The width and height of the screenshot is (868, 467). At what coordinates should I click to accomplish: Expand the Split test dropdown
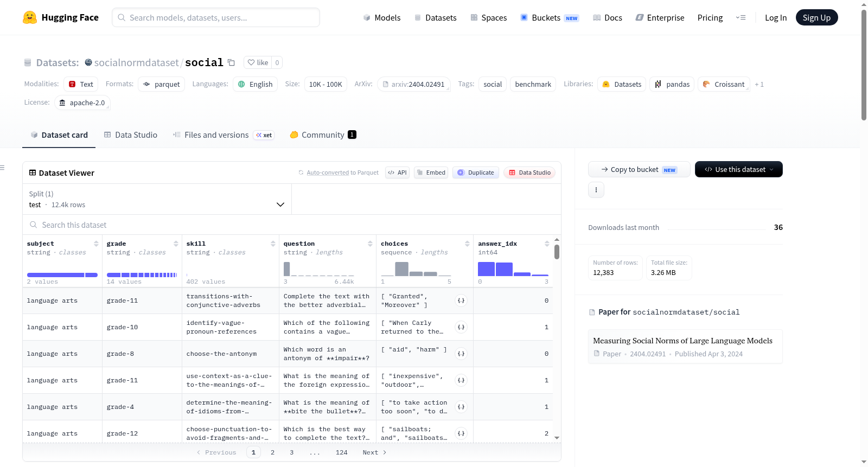click(157, 199)
